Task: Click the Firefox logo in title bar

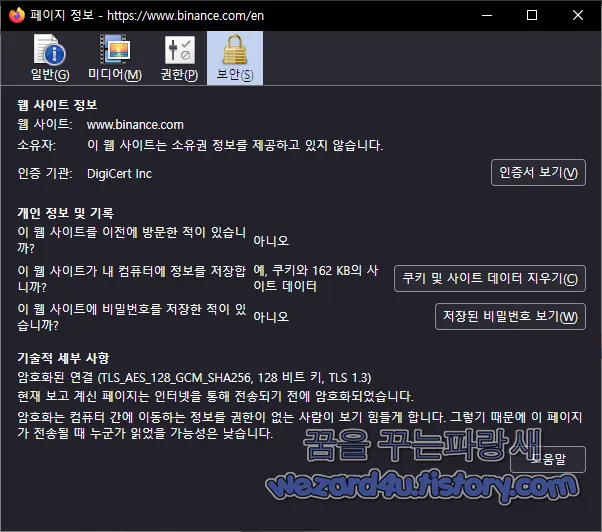Action: click(x=17, y=15)
